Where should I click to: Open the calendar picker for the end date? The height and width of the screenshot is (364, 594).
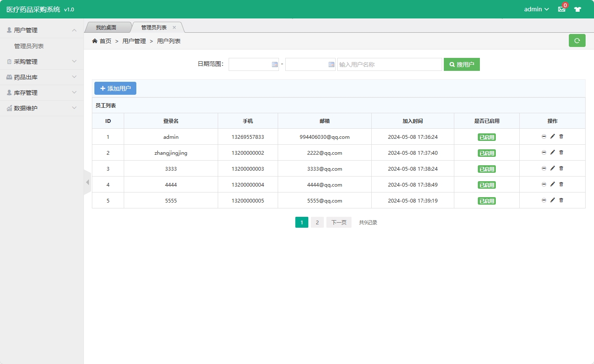pyautogui.click(x=331, y=64)
